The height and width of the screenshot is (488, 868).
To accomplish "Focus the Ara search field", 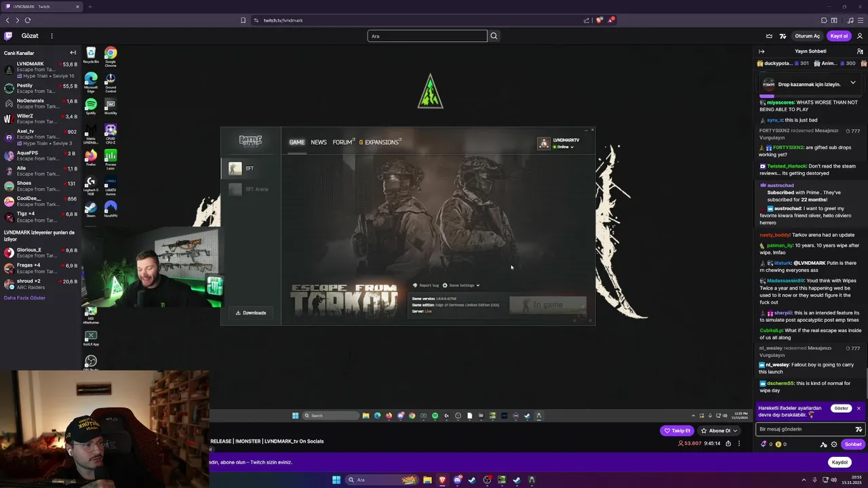I will [x=427, y=36].
